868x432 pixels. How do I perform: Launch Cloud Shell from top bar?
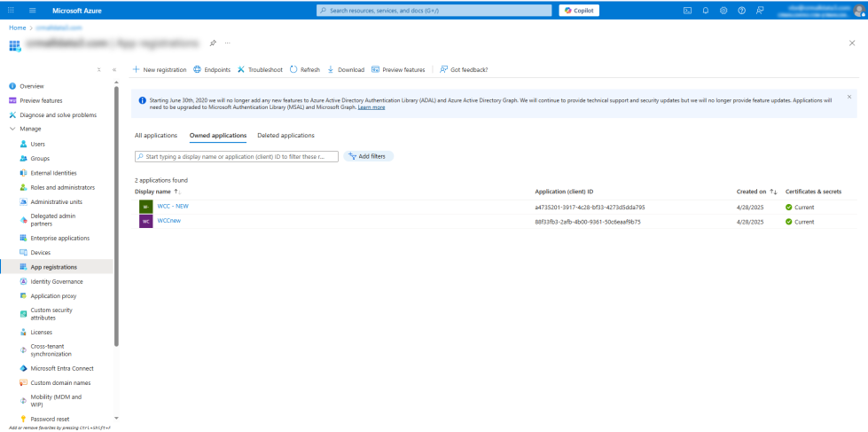[687, 11]
